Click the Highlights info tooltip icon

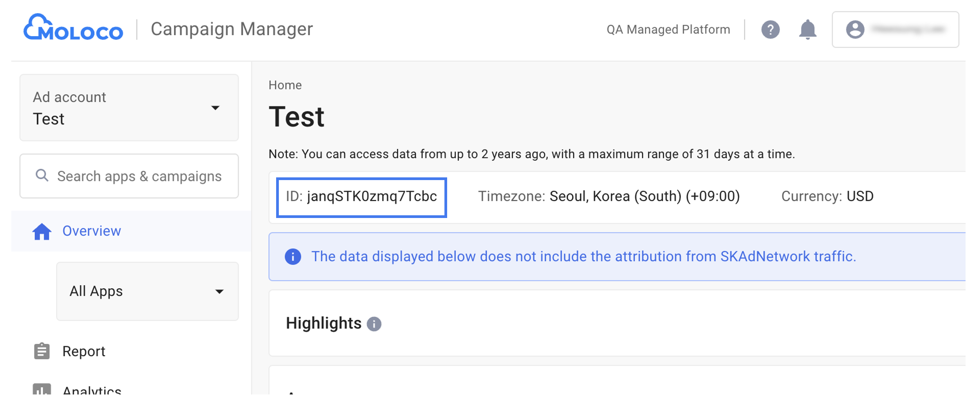tap(374, 324)
